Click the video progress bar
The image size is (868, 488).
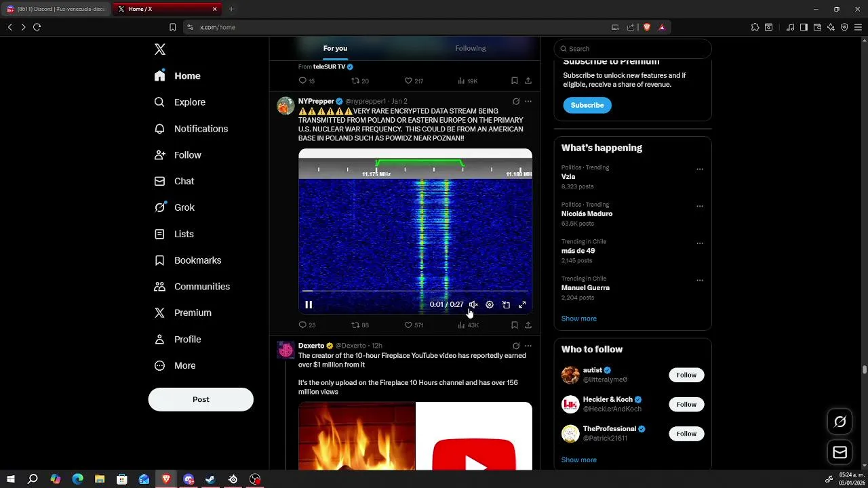[x=415, y=291]
